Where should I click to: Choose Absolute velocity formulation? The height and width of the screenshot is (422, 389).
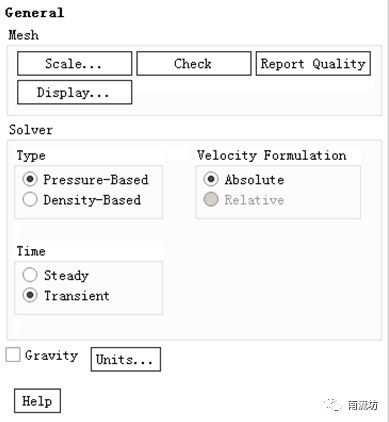[x=211, y=179]
